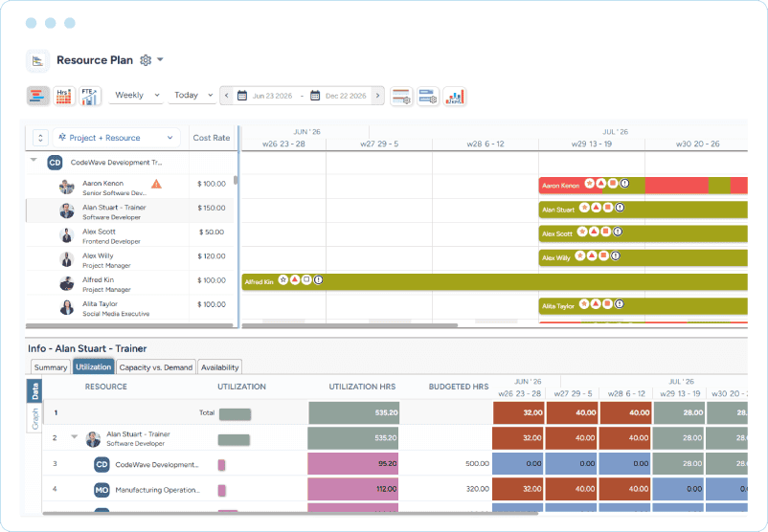
Task: Open the Summary tab
Action: click(51, 367)
